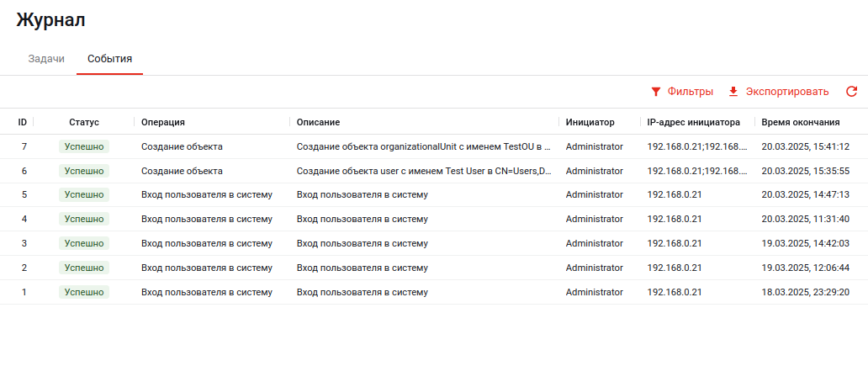This screenshot has width=868, height=382.
Task: Switch to the Задачи tab
Action: [x=46, y=59]
